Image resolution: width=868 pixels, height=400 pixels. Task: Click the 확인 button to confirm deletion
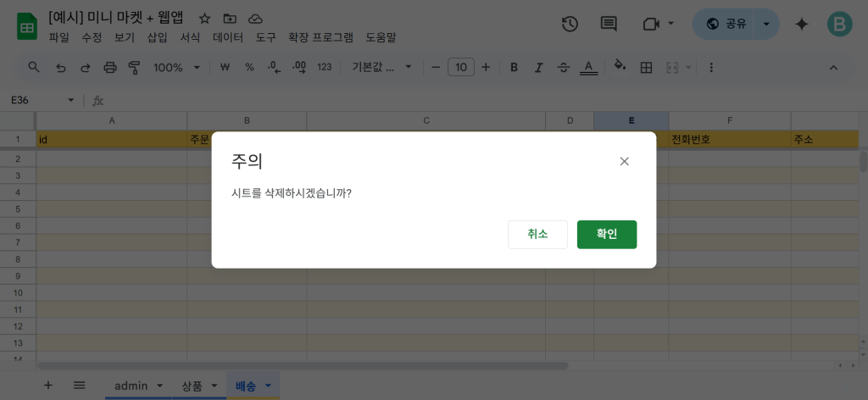(x=606, y=235)
